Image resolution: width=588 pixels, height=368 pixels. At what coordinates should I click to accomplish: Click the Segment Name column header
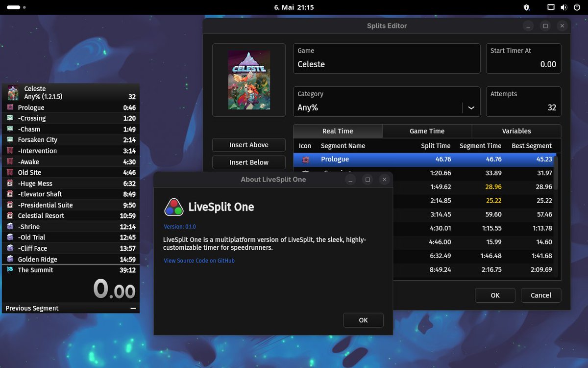[343, 146]
